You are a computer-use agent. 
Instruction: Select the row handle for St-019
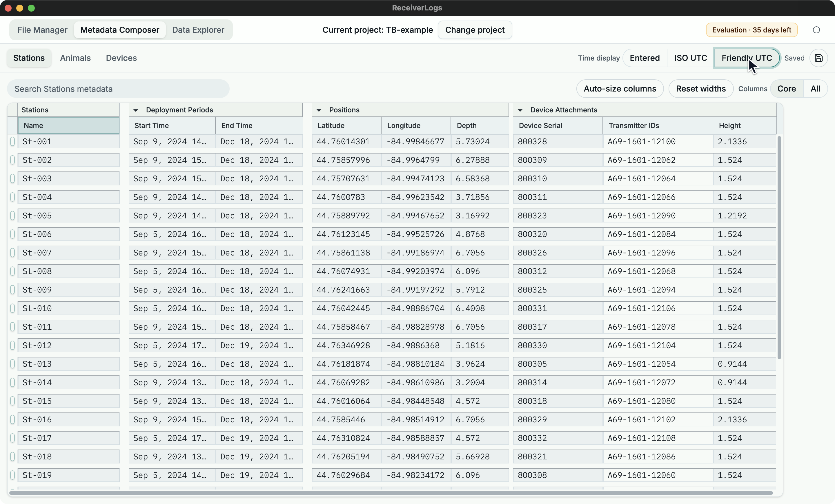coord(12,475)
